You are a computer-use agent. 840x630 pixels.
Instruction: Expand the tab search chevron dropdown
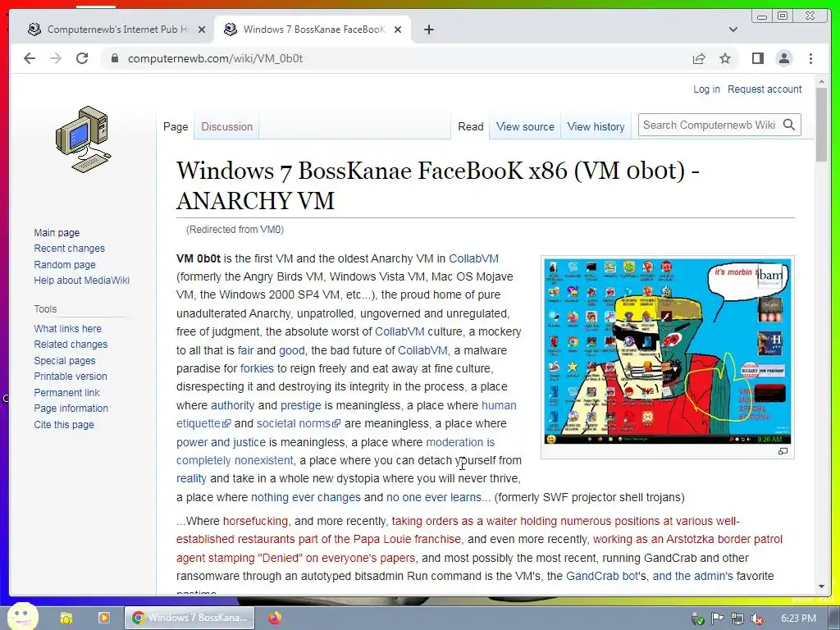733,30
